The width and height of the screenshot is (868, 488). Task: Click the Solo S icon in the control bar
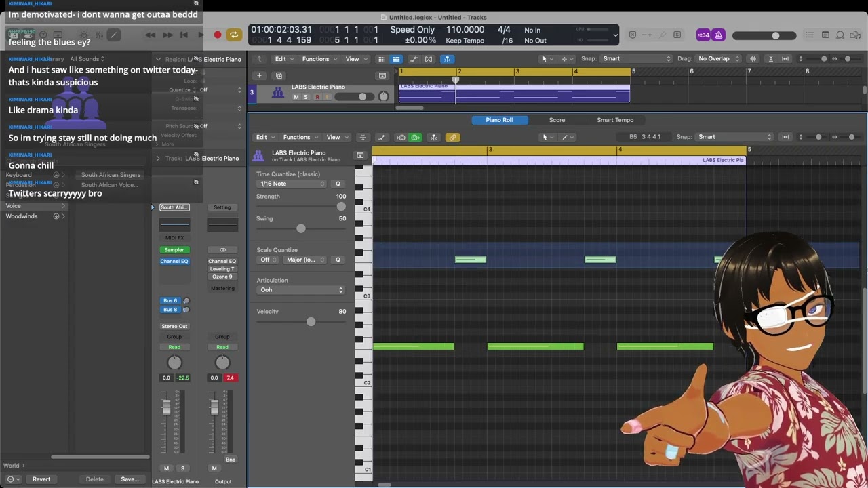pos(677,35)
